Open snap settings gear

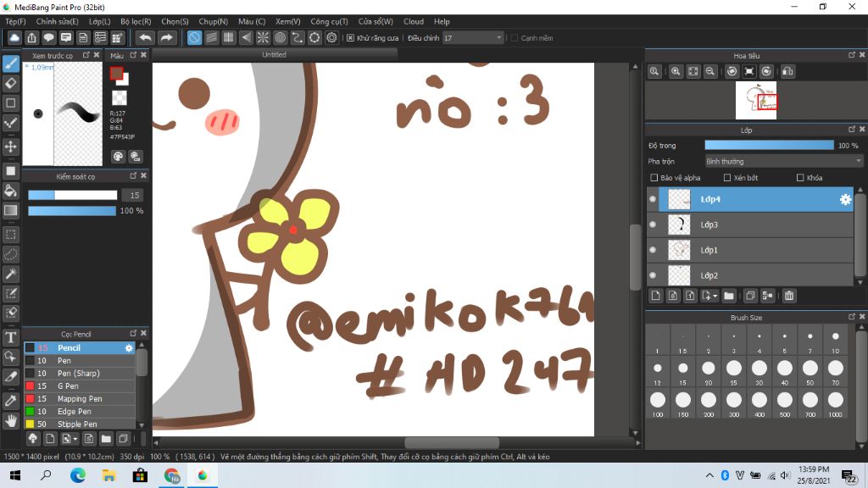point(331,37)
